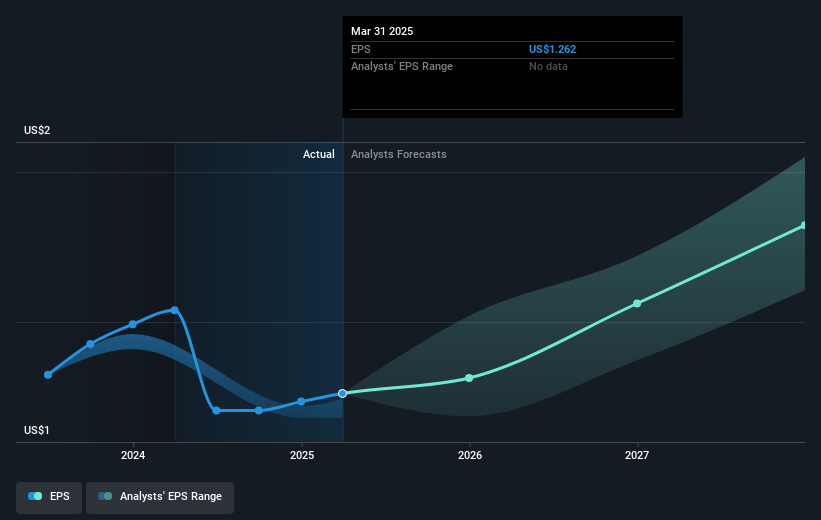Image resolution: width=821 pixels, height=520 pixels.
Task: Click the EPS data point at 2025 axis
Action: point(301,402)
